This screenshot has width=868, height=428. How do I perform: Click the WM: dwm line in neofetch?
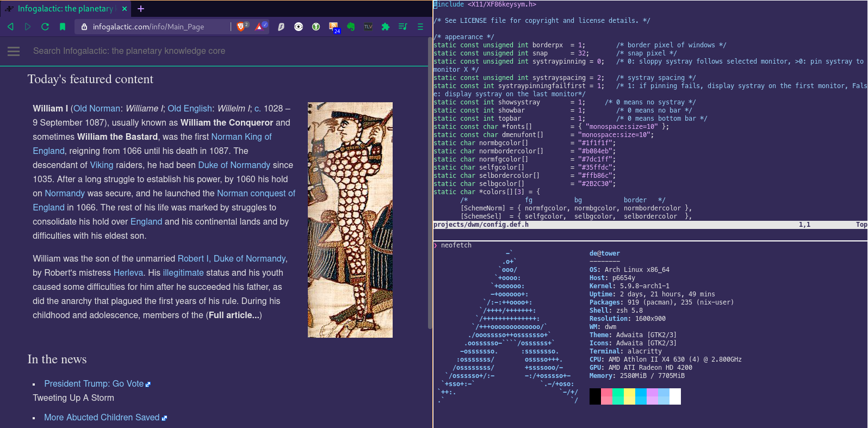point(603,327)
